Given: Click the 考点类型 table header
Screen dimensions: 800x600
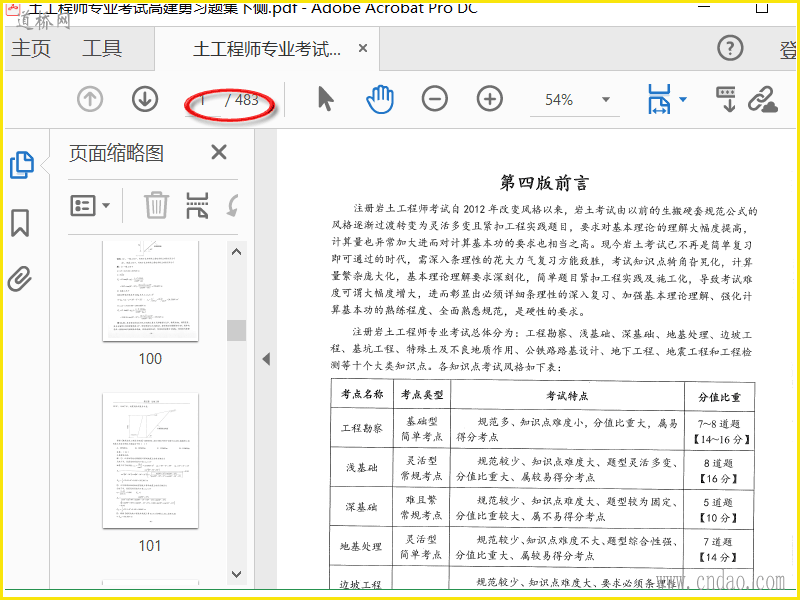Looking at the screenshot, I should tap(421, 394).
